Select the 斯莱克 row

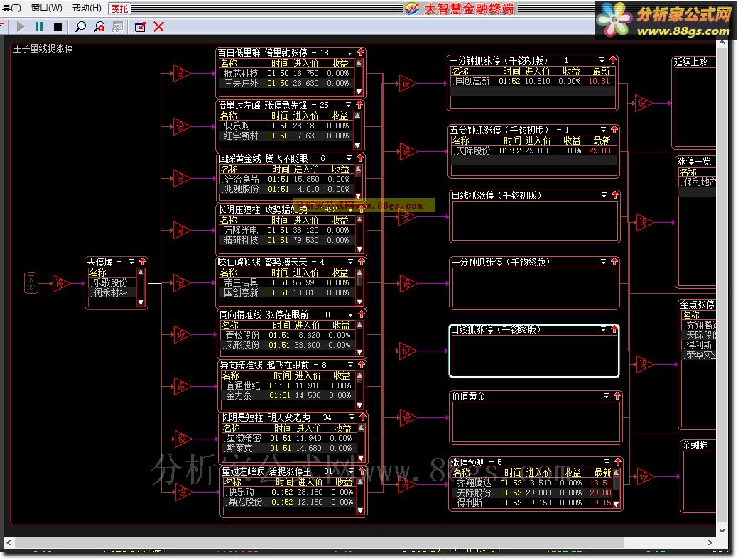pos(290,448)
